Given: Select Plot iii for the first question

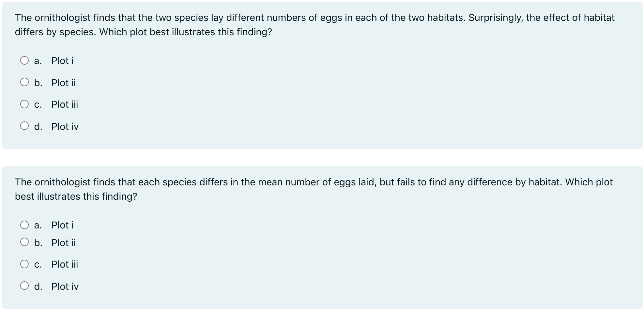Looking at the screenshot, I should 25,104.
